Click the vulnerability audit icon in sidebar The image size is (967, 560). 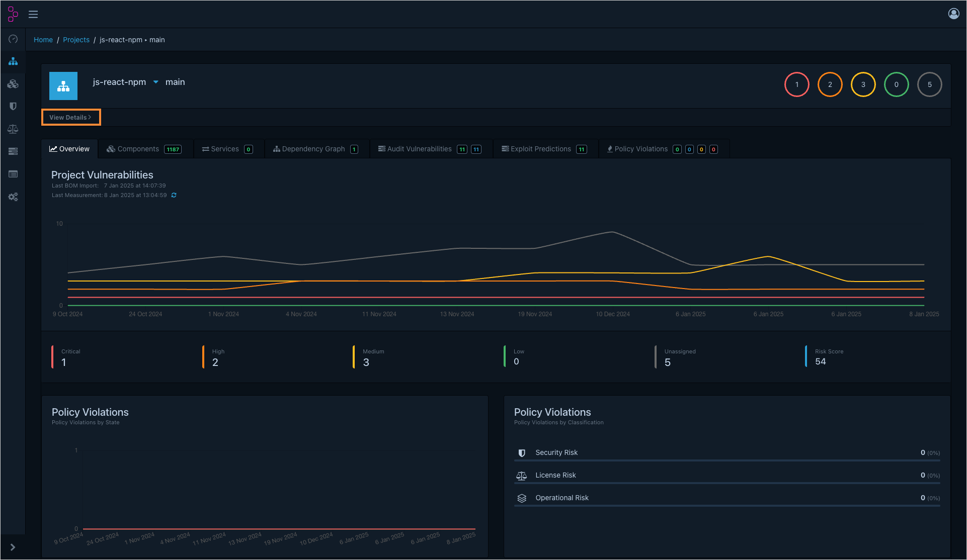14,106
